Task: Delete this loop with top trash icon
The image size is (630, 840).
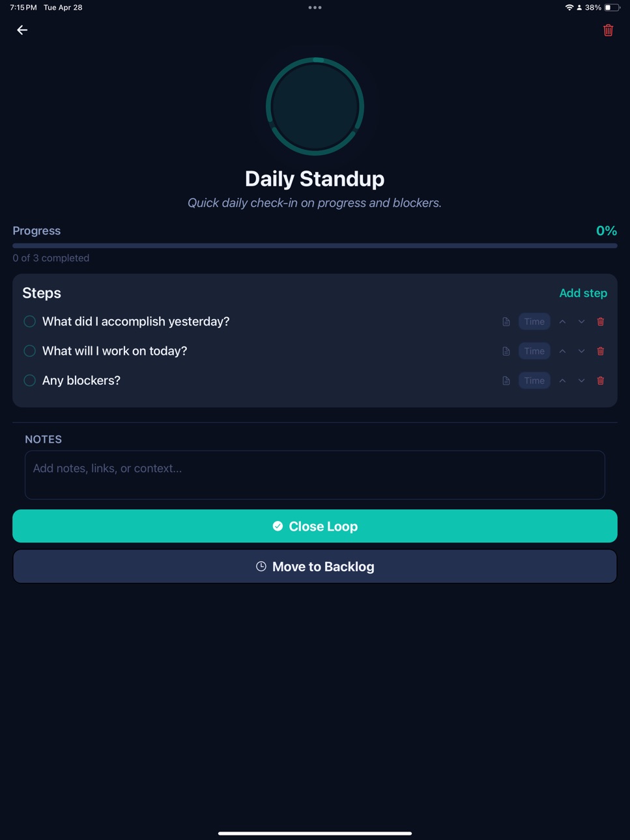Action: 608,30
